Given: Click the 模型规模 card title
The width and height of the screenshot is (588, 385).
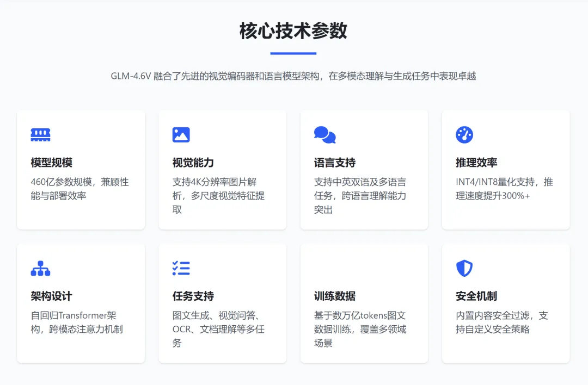Looking at the screenshot, I should (51, 163).
